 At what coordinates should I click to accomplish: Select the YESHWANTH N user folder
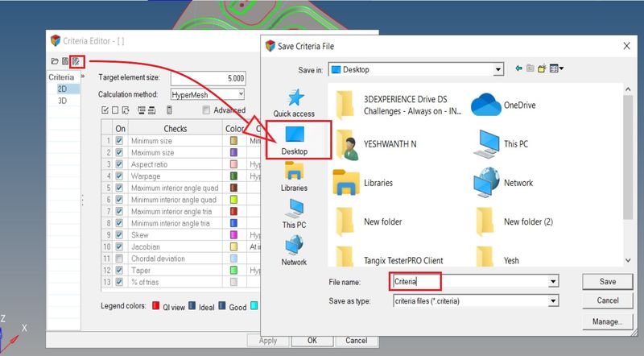[x=375, y=144]
